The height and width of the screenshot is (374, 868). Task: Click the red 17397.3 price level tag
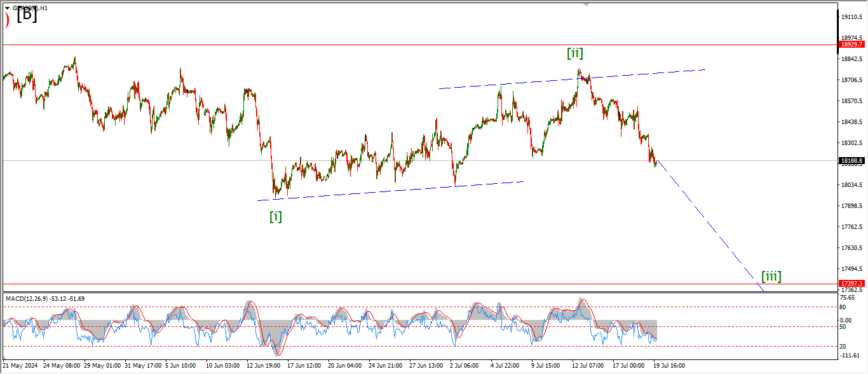tap(851, 283)
